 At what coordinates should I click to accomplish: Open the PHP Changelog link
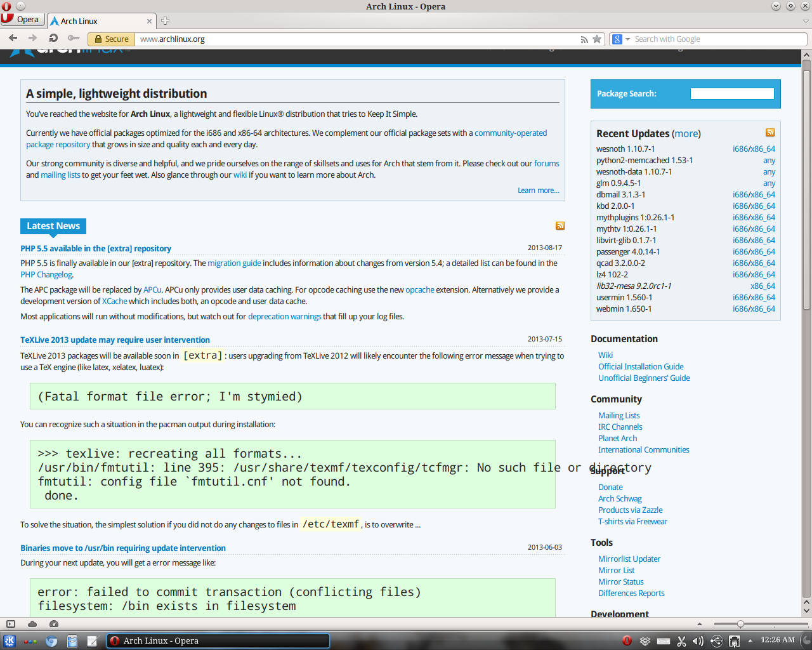(x=46, y=274)
